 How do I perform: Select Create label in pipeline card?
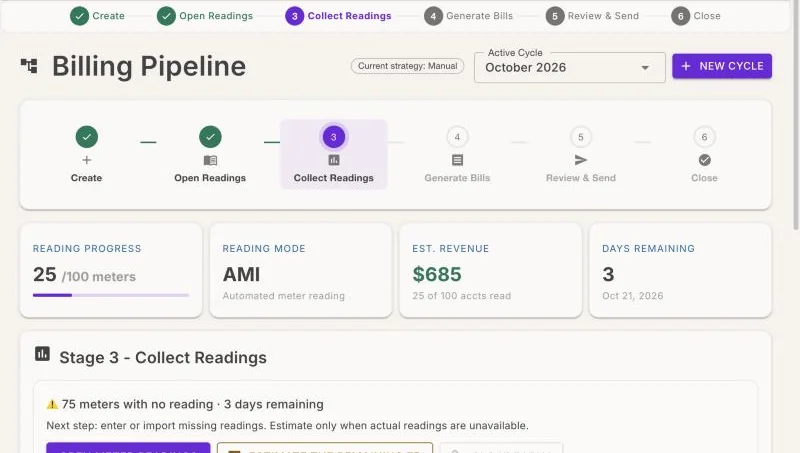tap(87, 178)
